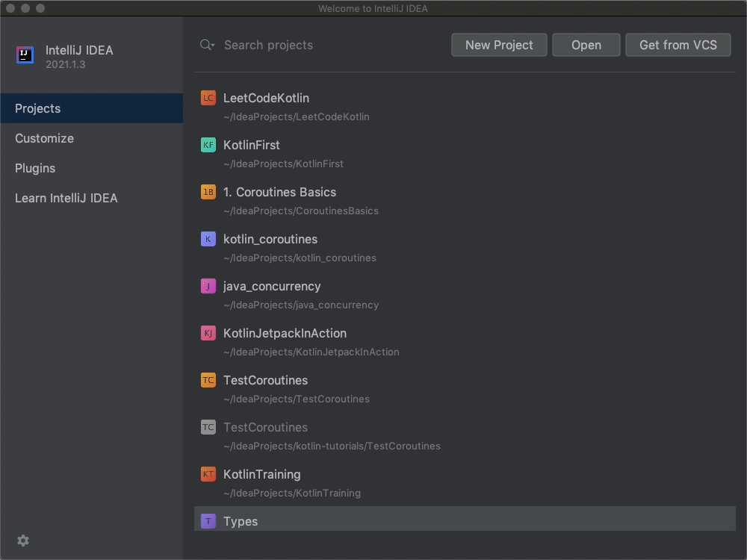
Task: Click the java_concurrency J project icon
Action: (x=208, y=286)
